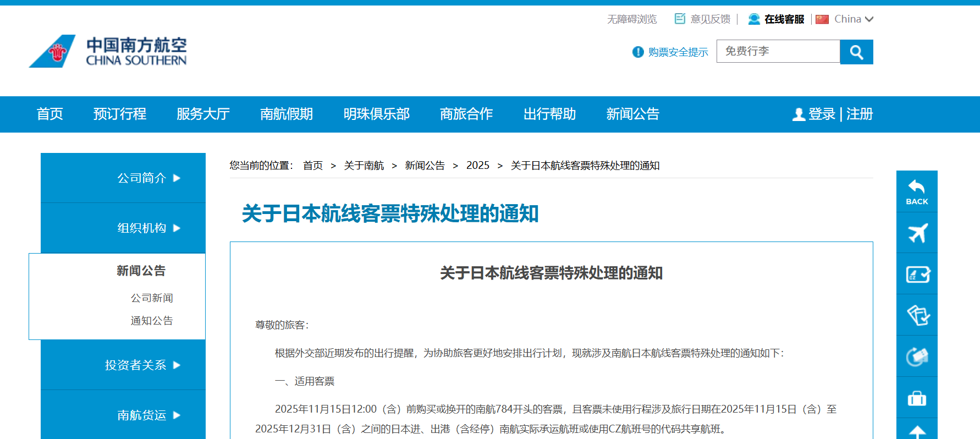Viewport: 980px width, 439px height.
Task: Click the search box with 免费行李
Action: pos(778,51)
